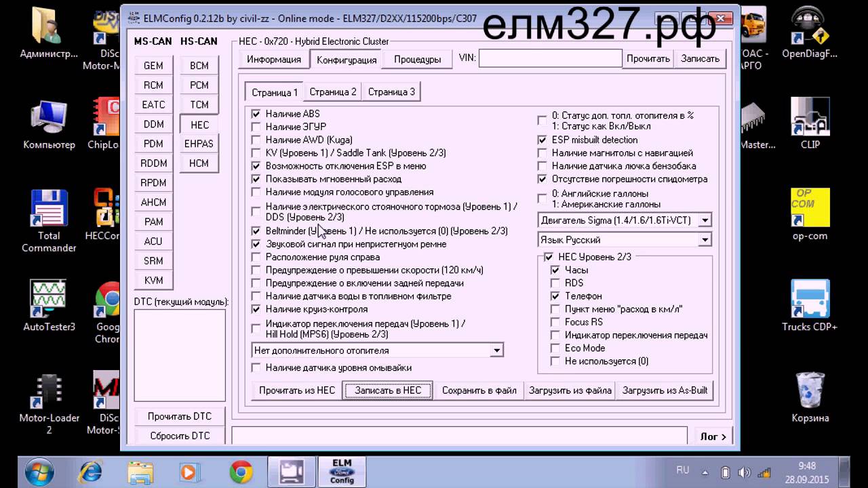
Task: Open Chrome from the taskbar
Action: tap(241, 471)
